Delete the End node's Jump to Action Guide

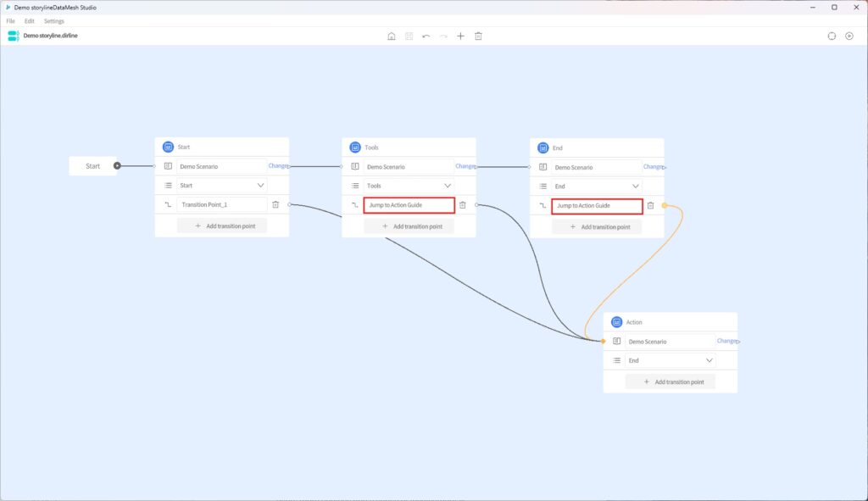[650, 204]
